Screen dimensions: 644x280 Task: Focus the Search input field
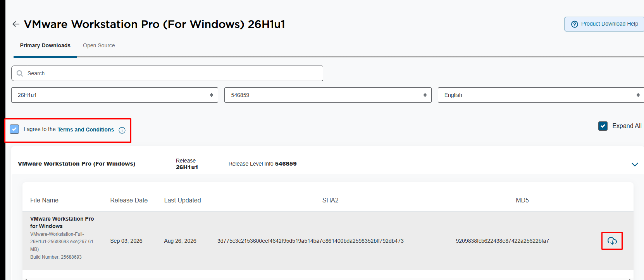167,73
